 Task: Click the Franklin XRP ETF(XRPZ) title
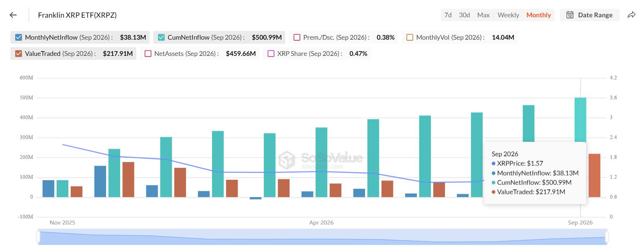coord(77,15)
